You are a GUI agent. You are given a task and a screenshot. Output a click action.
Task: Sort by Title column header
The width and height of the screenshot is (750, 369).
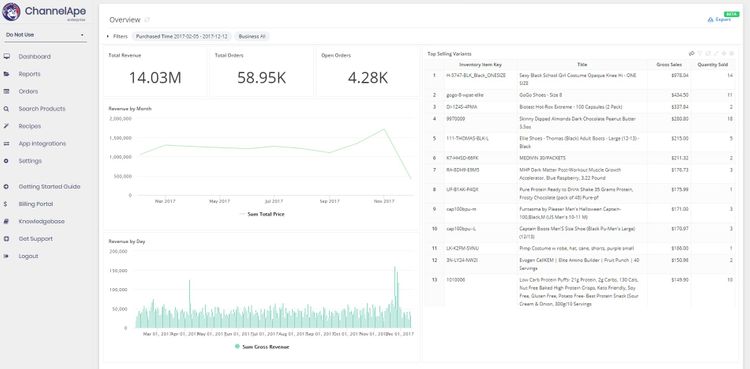[582, 65]
